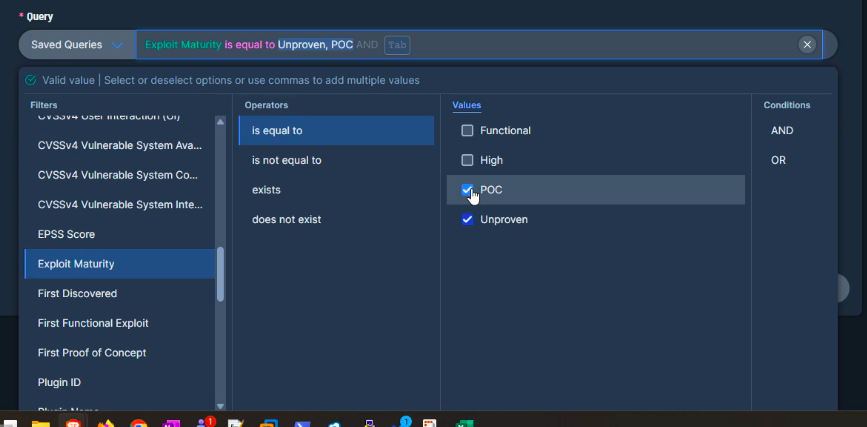This screenshot has height=427, width=867.
Task: Click inside the query input field
Action: [600, 45]
